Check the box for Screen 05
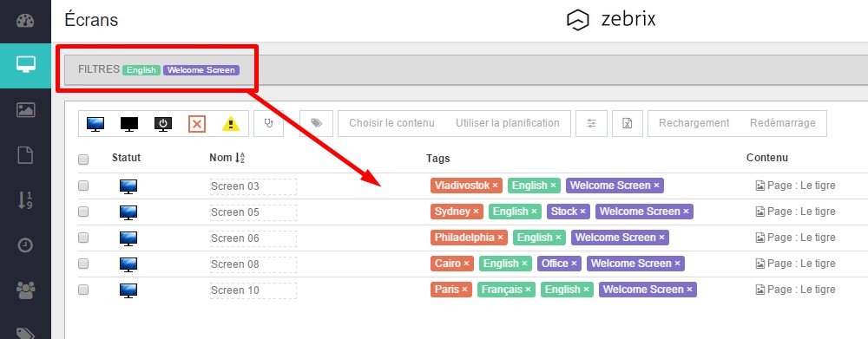Screen dimensions: 868x339 tap(83, 212)
